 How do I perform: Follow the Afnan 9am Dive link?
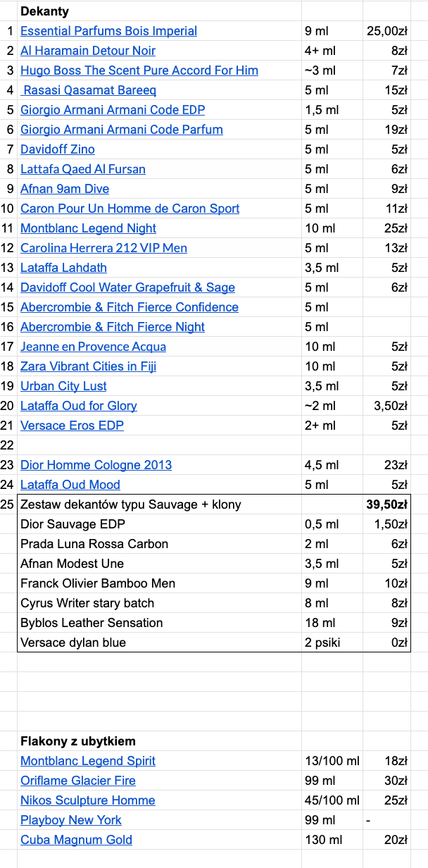[65, 189]
